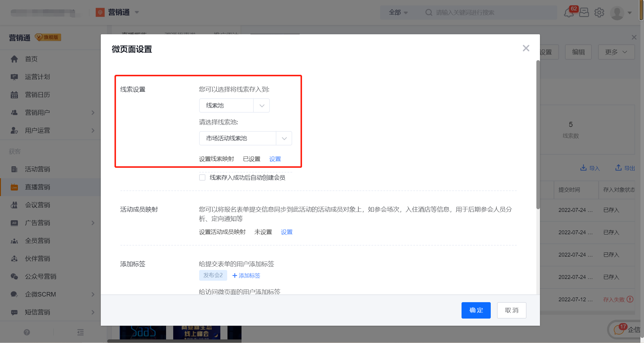The image size is (644, 343).
Task: Open the 企信 chat bubble icon
Action: click(x=619, y=330)
